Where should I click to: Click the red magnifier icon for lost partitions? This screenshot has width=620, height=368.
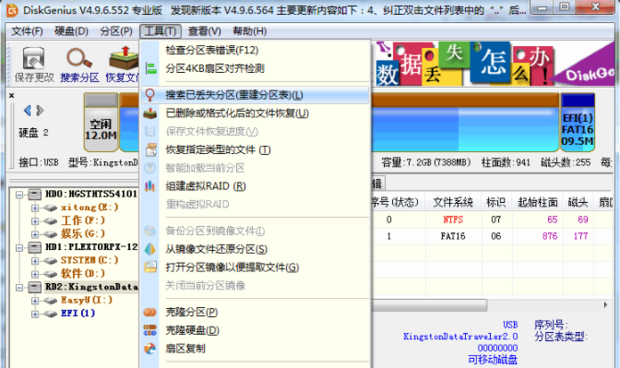150,95
